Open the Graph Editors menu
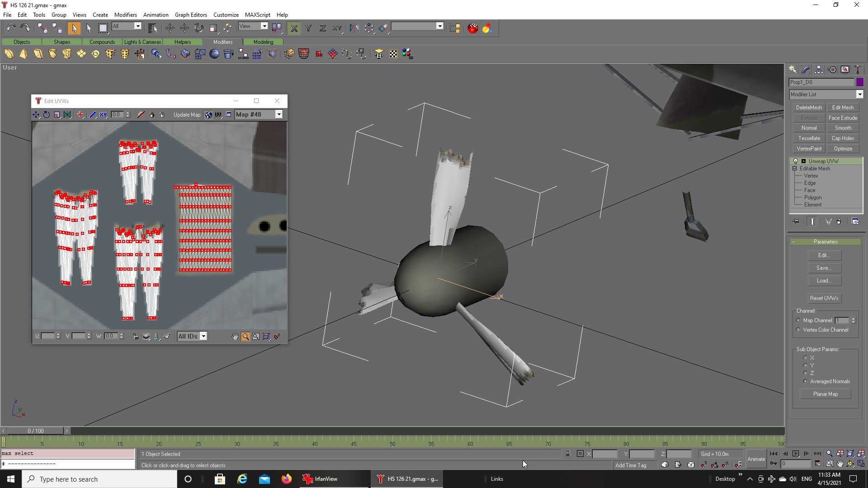868x488 pixels. (191, 15)
